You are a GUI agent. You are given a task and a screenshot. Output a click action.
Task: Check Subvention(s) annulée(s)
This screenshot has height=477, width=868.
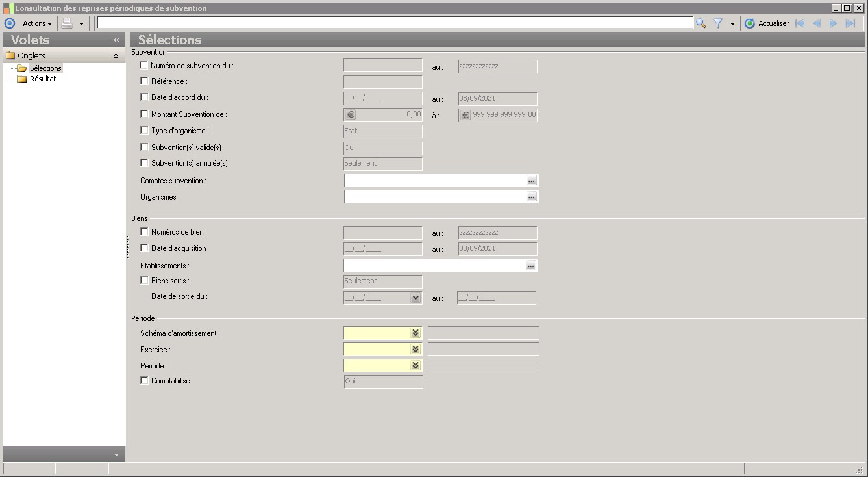point(144,163)
